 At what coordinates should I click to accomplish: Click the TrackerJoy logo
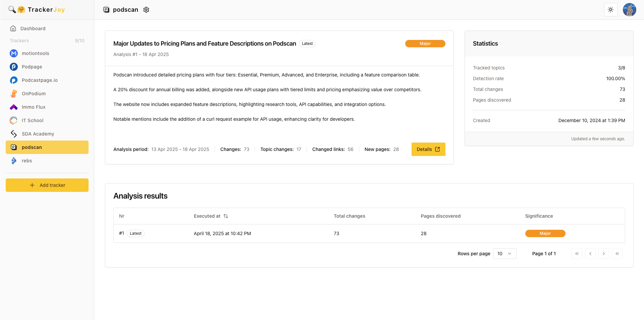click(37, 9)
